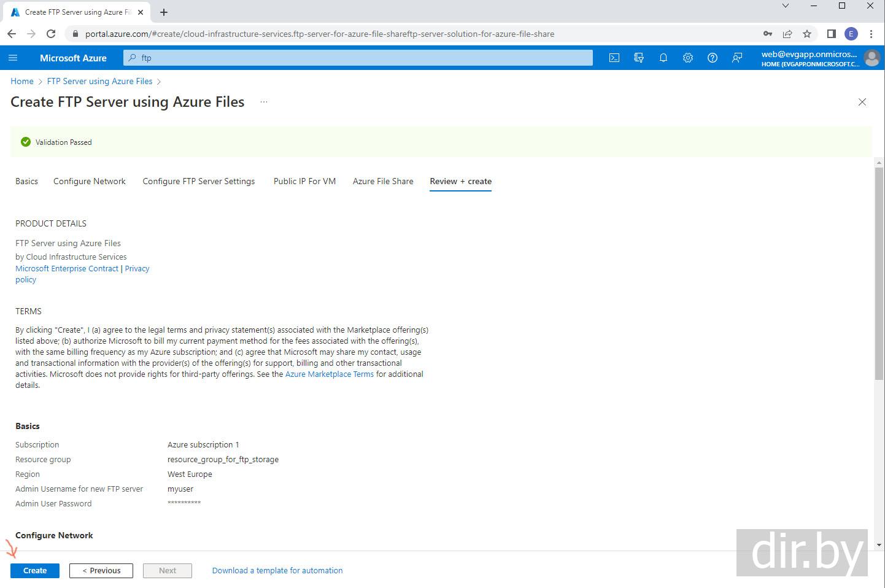Open Download a template for automation link
The image size is (885, 588).
[277, 570]
